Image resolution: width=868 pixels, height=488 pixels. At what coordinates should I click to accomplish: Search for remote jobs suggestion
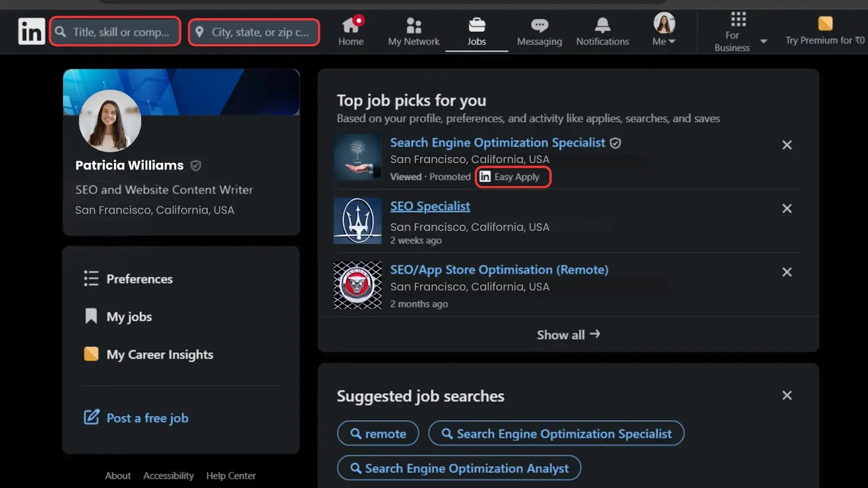[378, 434]
